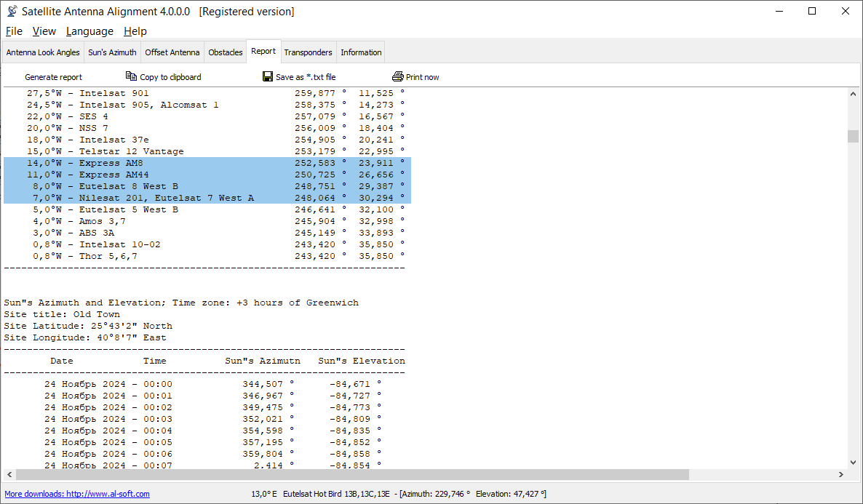Click the vertical scrollbar down arrow
The image size is (863, 504).
click(853, 462)
